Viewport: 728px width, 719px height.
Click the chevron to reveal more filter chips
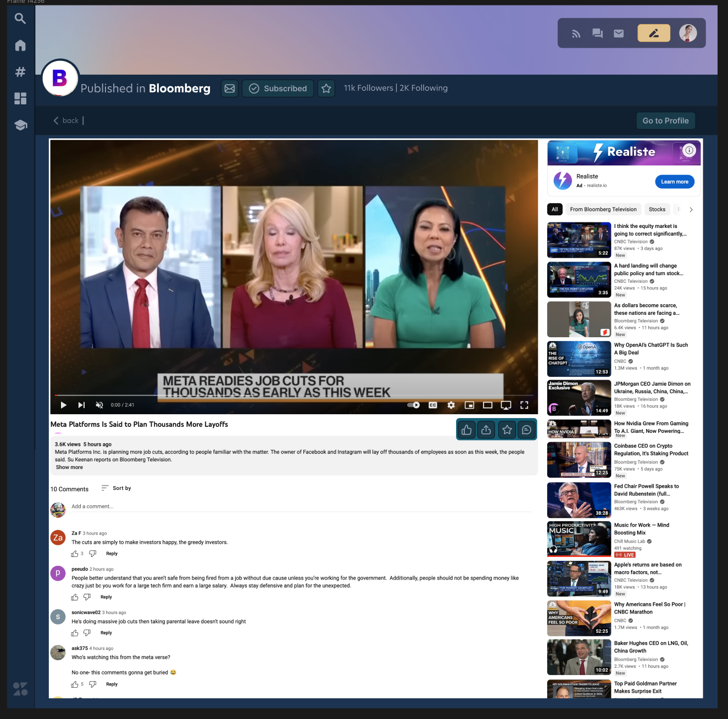pos(691,209)
